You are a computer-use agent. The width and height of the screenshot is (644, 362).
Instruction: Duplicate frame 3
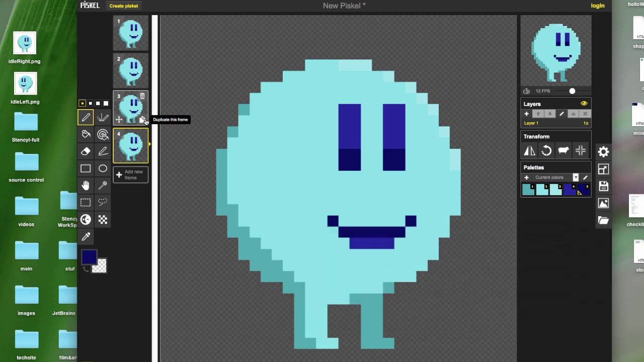click(142, 120)
